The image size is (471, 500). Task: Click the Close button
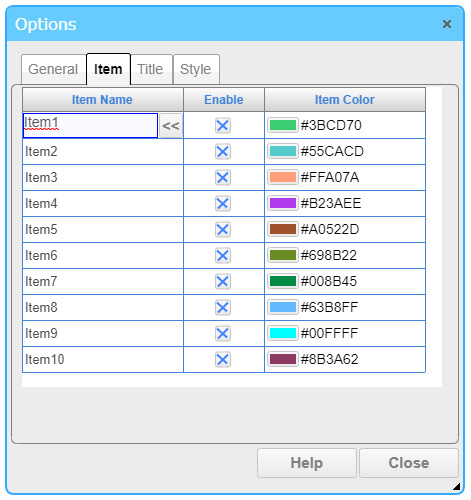[x=409, y=463]
